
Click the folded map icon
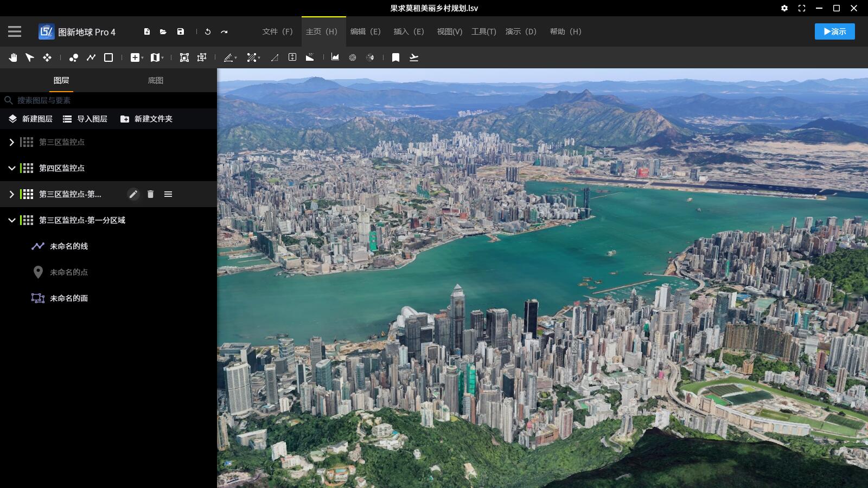click(x=155, y=57)
